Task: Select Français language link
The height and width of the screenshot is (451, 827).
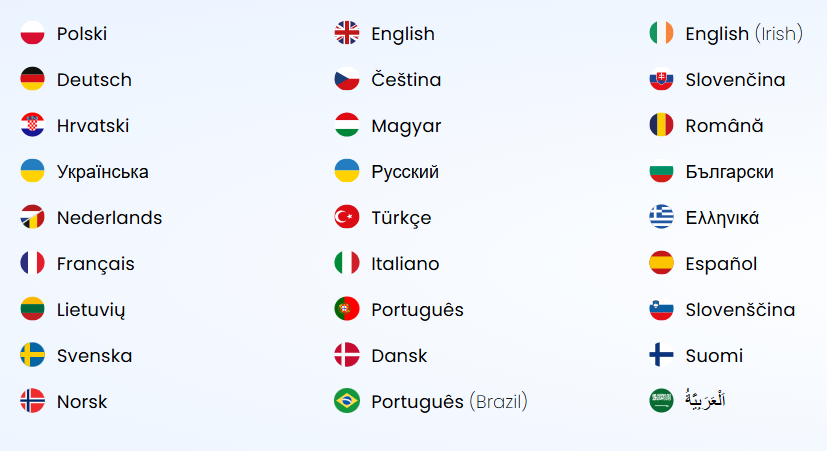Action: [x=95, y=264]
